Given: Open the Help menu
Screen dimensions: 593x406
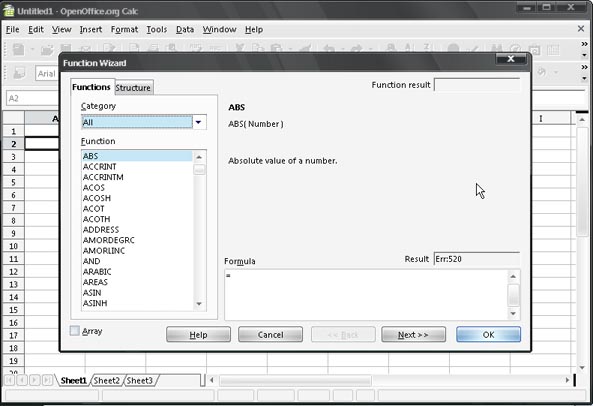Looking at the screenshot, I should coord(254,29).
